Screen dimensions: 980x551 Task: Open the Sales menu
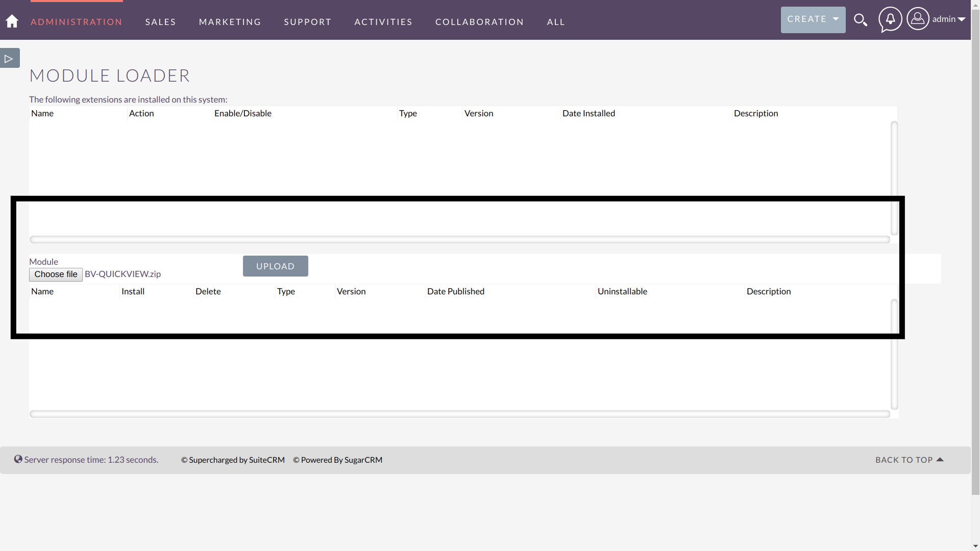[161, 22]
